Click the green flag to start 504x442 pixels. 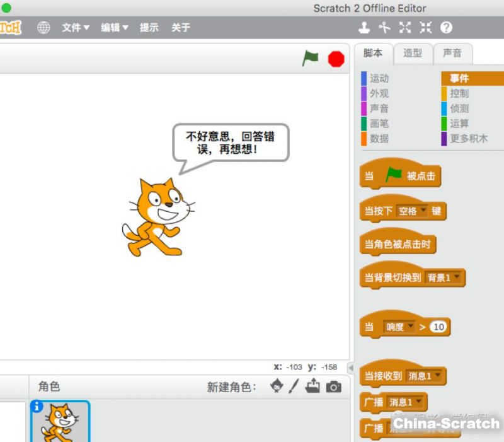click(x=310, y=59)
